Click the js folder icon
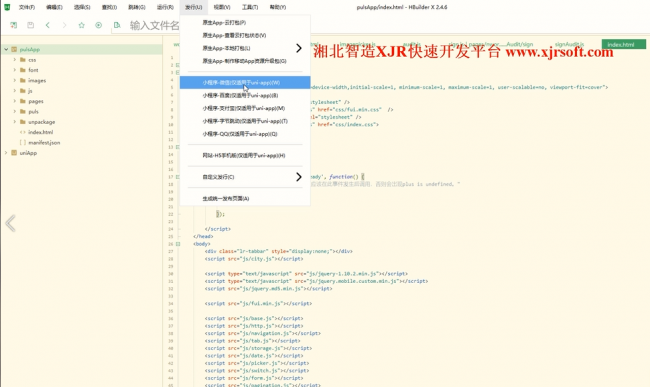Viewport: 650px width, 387px height. (23, 91)
